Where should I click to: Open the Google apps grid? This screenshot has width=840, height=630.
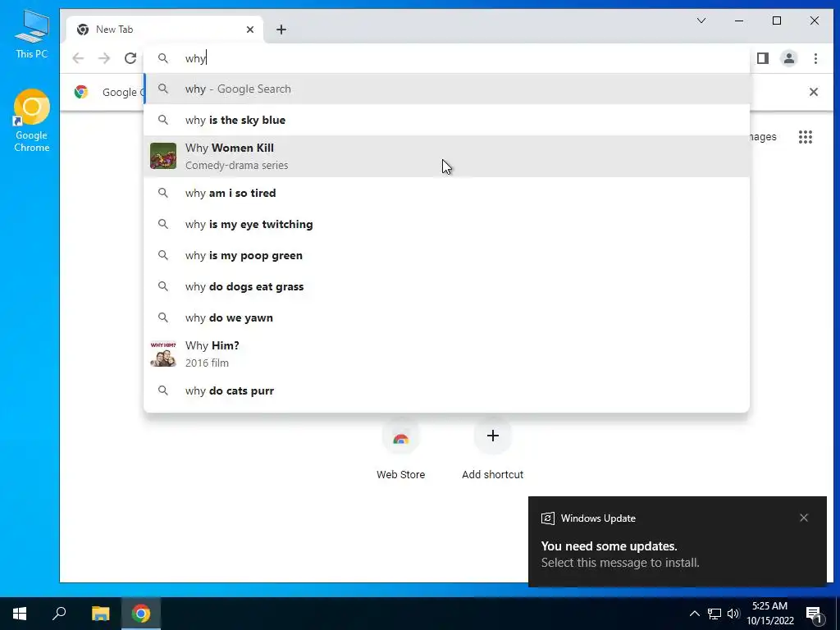click(806, 137)
